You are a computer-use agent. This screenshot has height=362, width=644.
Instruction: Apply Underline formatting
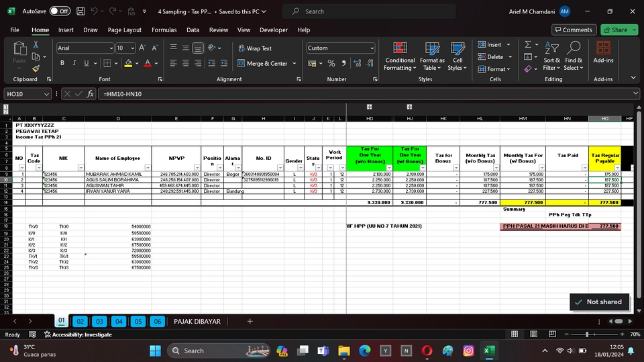(87, 63)
